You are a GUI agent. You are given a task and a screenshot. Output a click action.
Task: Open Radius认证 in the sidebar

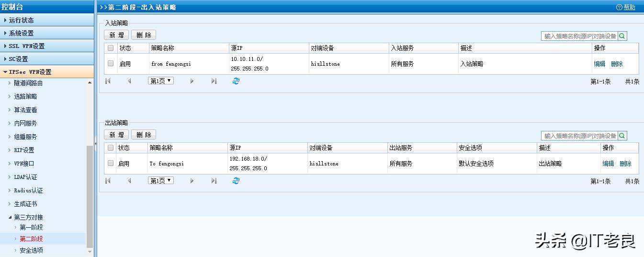coord(28,190)
